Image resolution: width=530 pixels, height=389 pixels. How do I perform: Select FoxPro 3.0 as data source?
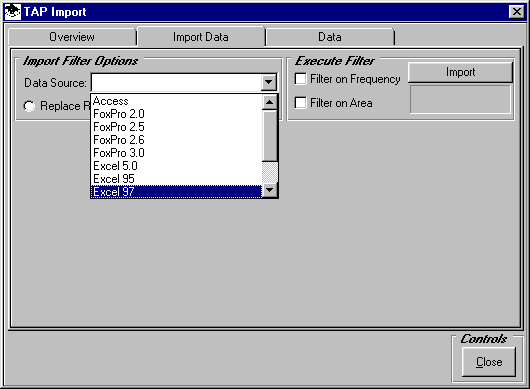[176, 153]
